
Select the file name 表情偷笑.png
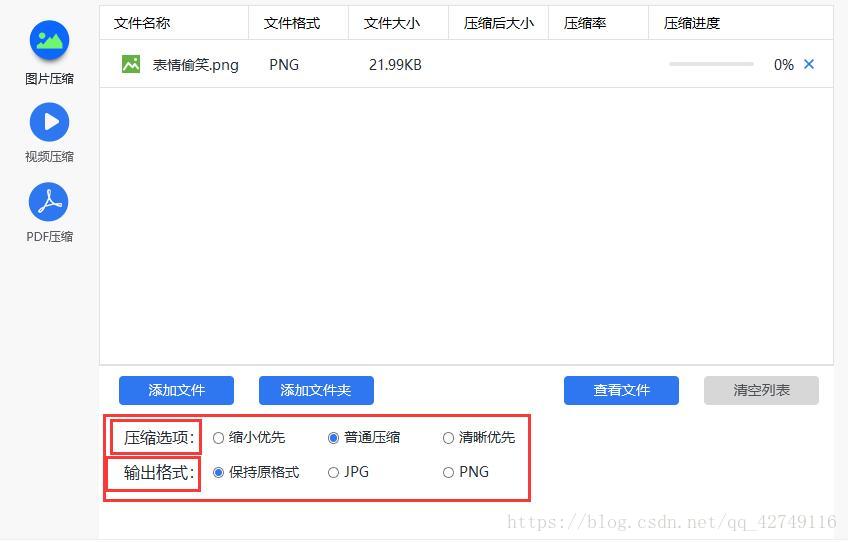point(195,65)
